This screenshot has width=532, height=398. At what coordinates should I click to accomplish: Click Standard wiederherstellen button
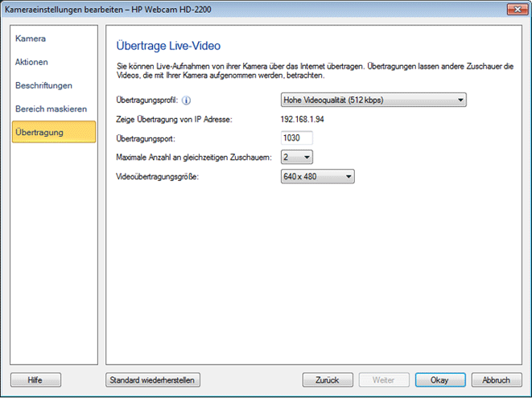[x=153, y=380]
